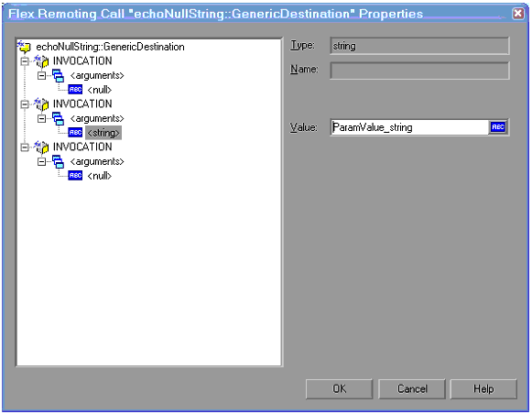This screenshot has height=414, width=532.
Task: Click the root echoNullString call icon
Action: click(x=25, y=47)
